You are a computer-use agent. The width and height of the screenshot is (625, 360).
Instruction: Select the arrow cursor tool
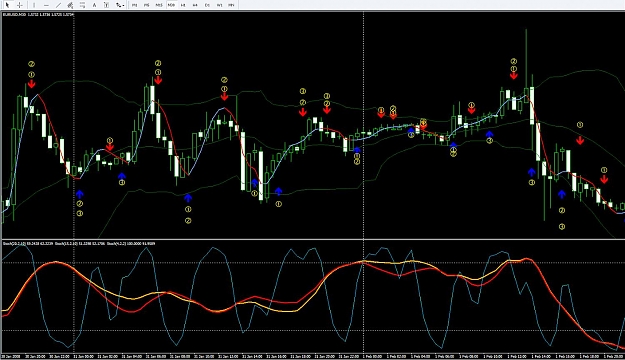(x=7, y=5)
